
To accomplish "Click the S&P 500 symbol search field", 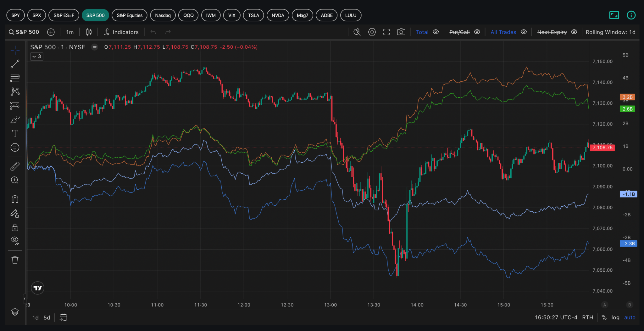I will point(24,32).
